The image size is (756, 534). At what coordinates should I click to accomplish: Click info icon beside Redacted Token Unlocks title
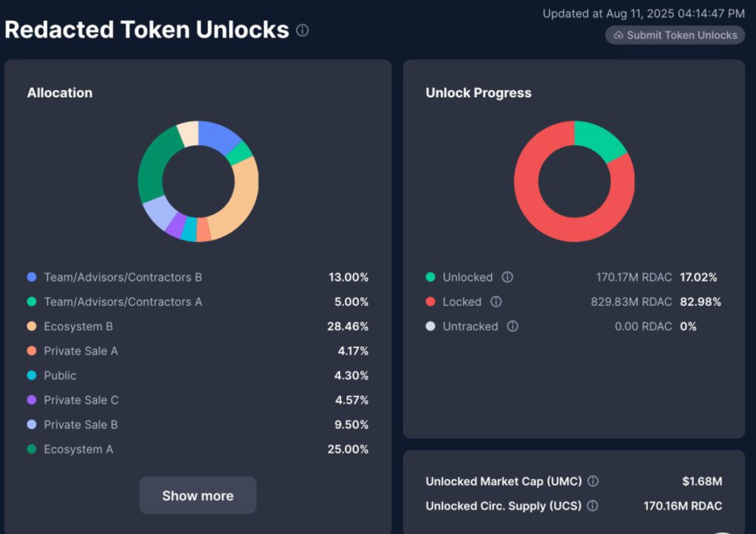point(303,30)
